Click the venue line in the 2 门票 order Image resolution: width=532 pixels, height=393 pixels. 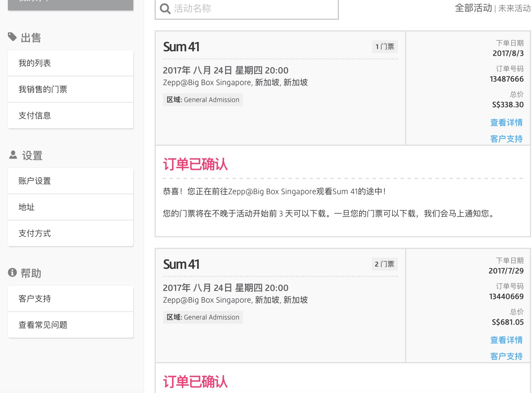[x=235, y=300]
